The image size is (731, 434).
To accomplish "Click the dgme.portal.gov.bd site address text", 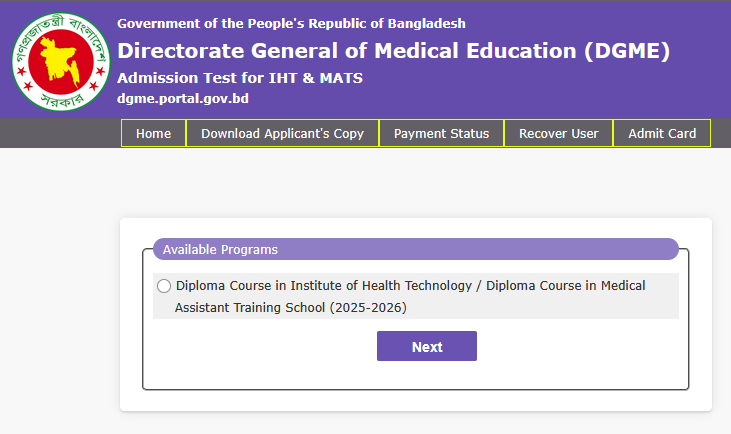I will coord(182,98).
